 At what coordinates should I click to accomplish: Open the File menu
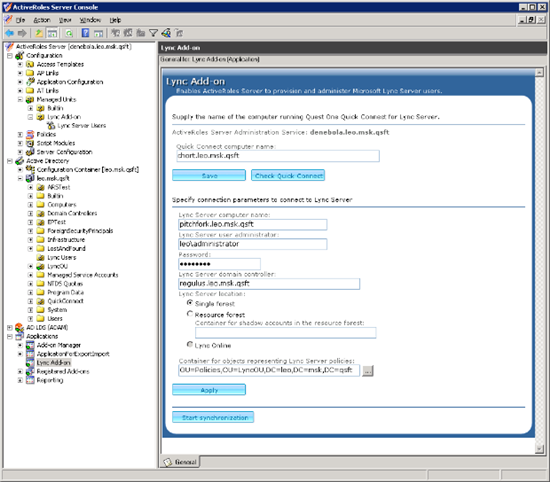(x=20, y=20)
